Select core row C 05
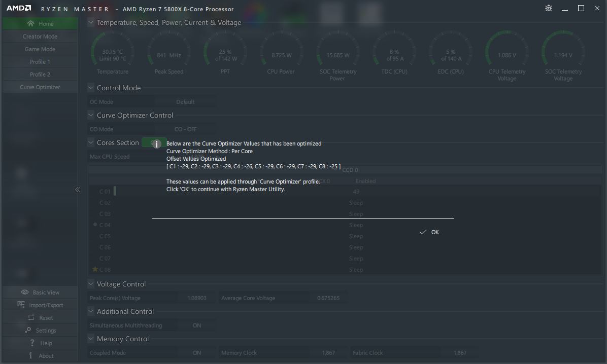Image resolution: width=607 pixels, height=364 pixels. (345, 236)
